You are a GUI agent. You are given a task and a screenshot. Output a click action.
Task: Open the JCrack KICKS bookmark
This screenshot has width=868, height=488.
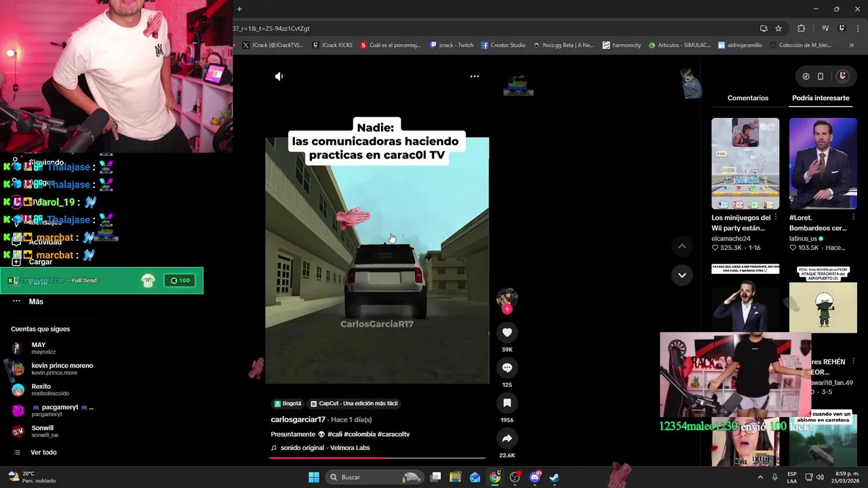click(332, 45)
